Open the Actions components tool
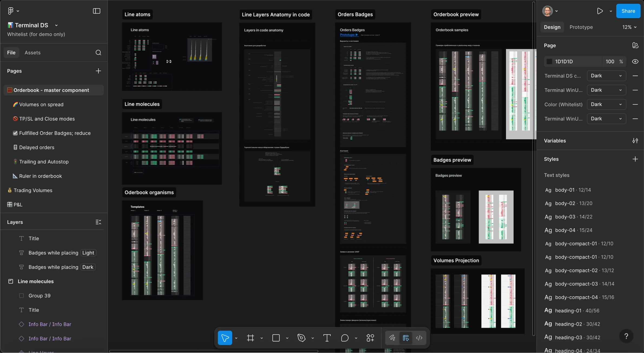The image size is (644, 353). [370, 338]
